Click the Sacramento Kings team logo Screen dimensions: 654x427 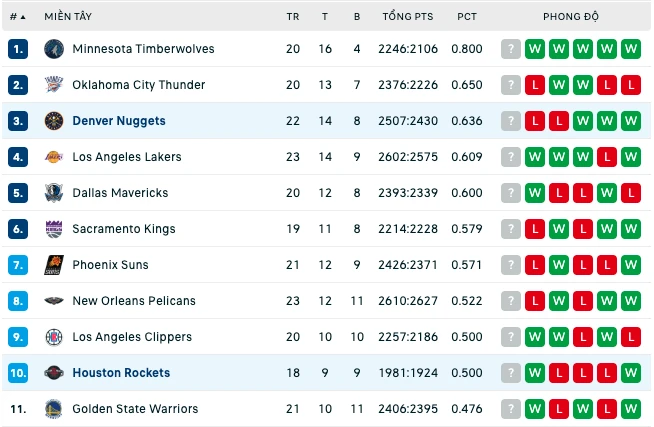54,229
